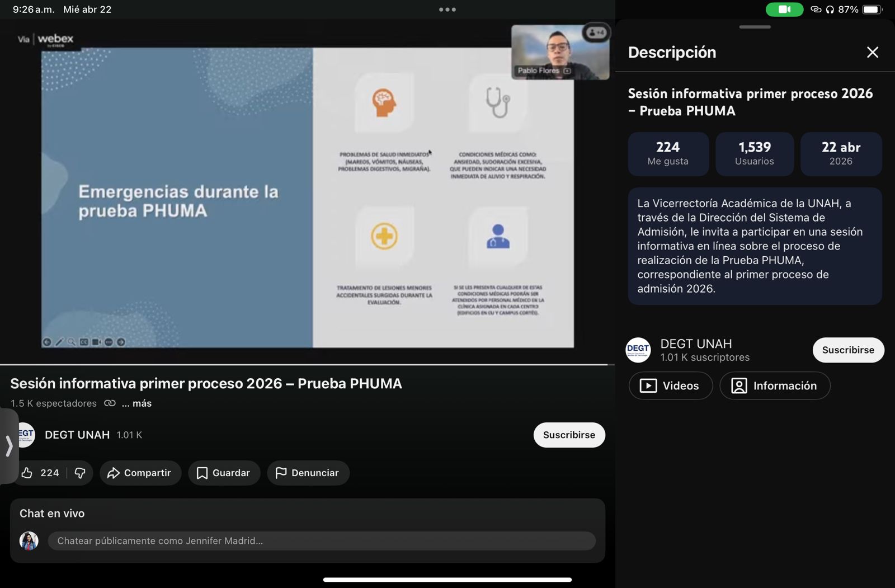Click the Compartir share button
The height and width of the screenshot is (588, 895).
pyautogui.click(x=140, y=473)
